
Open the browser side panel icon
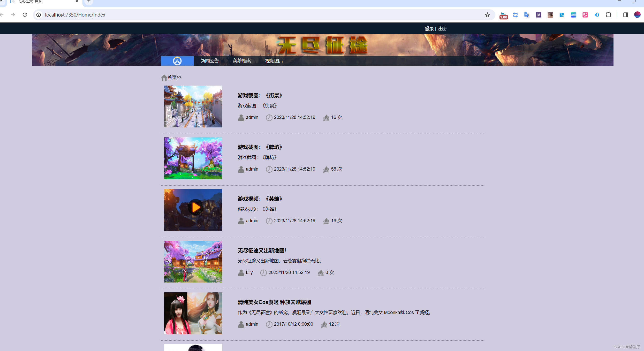click(625, 15)
